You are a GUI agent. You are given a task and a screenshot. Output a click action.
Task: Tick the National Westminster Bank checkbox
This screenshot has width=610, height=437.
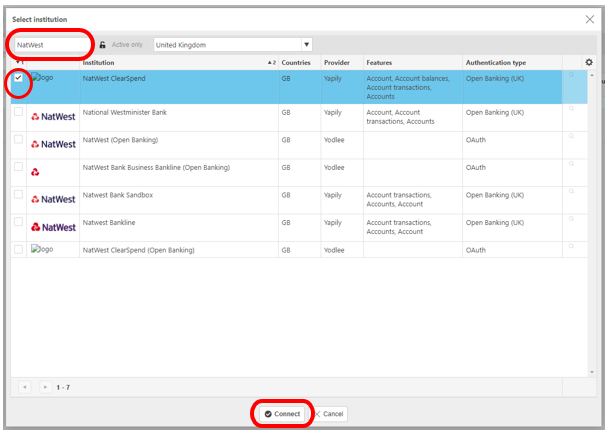coord(19,113)
